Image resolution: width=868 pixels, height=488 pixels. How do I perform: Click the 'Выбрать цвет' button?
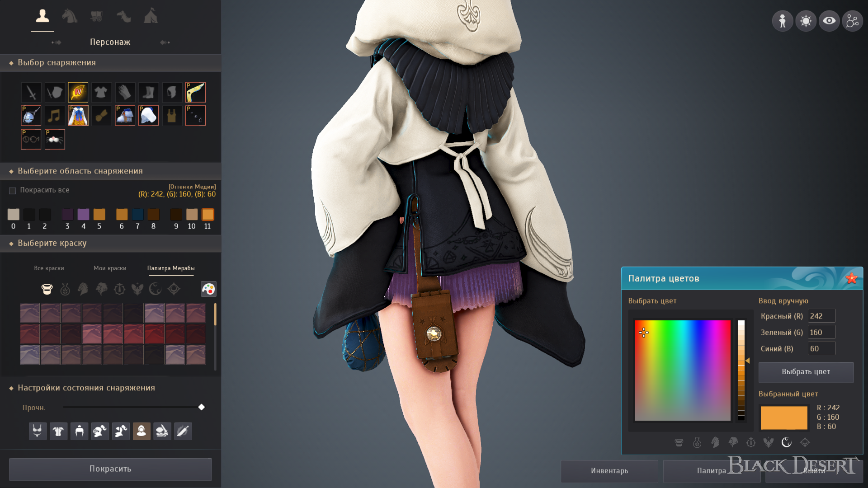pos(806,372)
